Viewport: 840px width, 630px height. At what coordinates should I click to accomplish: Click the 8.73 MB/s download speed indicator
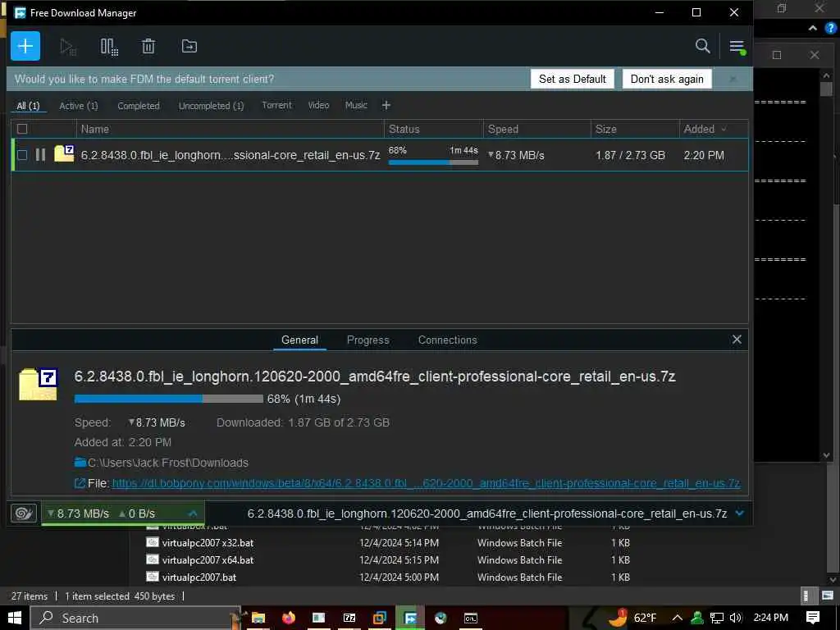(x=78, y=514)
